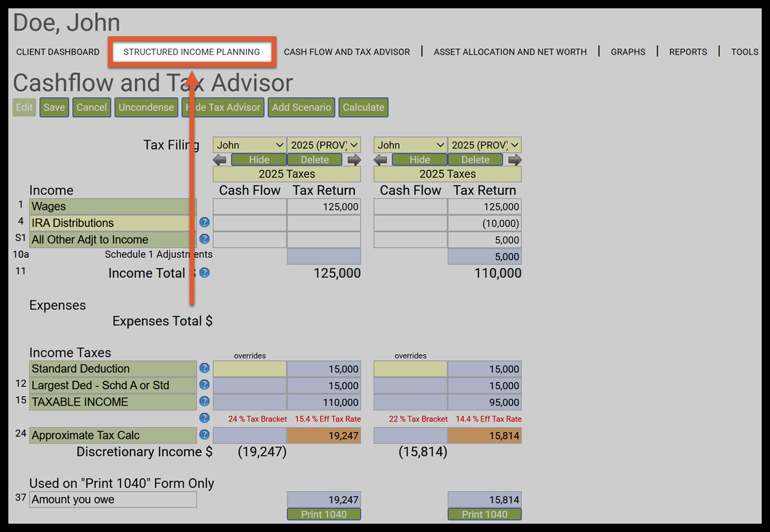Select first scenario IRA Distributions tax return field
770x532 pixels.
pos(324,223)
